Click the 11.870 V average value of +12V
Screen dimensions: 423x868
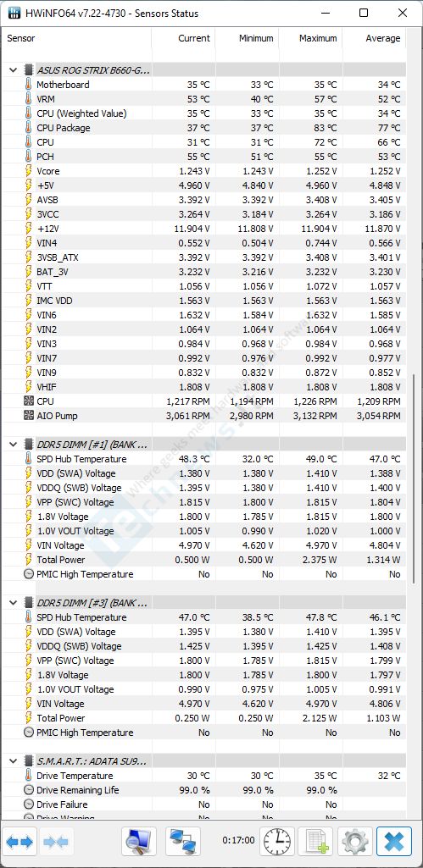381,229
